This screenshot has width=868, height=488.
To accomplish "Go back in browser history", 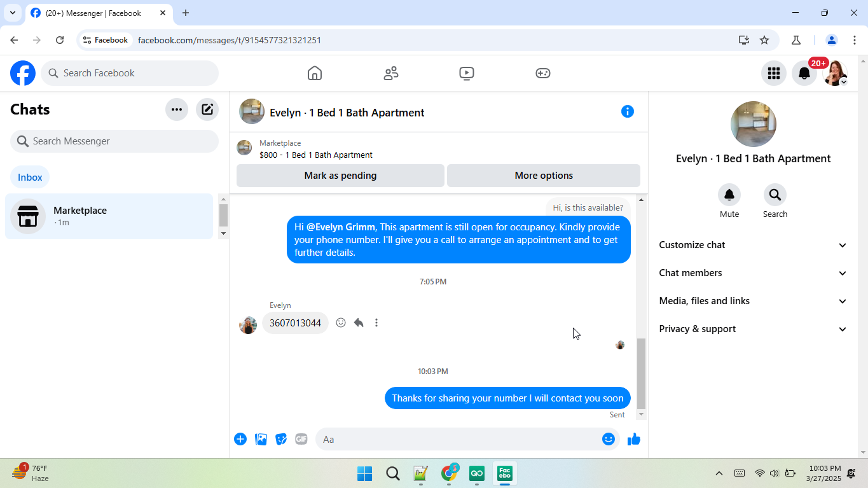I will pos(14,40).
